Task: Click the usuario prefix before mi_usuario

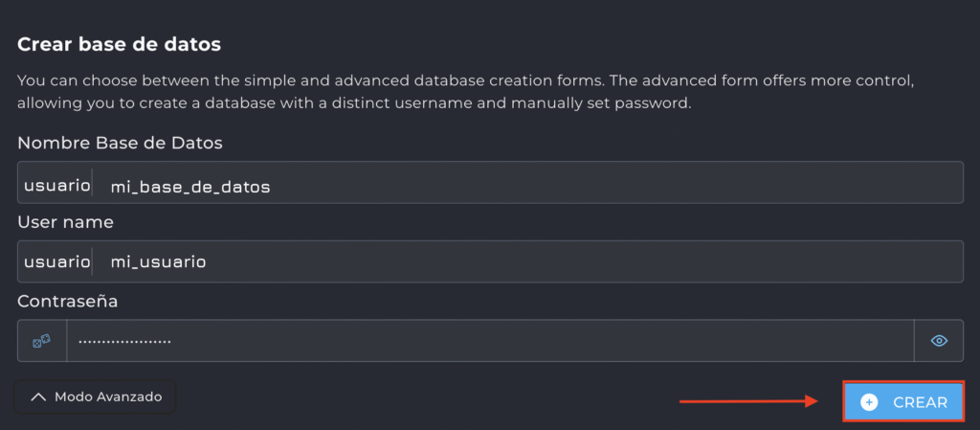Action: pyautogui.click(x=56, y=260)
